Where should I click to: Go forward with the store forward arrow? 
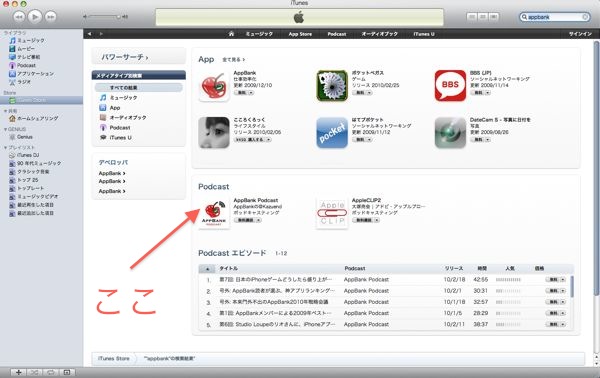point(101,34)
